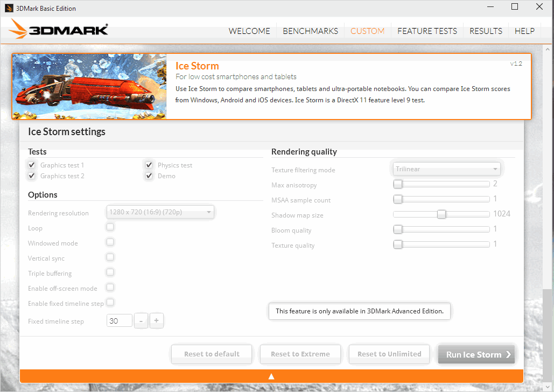Click the Ice Storm title heading
This screenshot has height=392, width=554.
tap(197, 66)
